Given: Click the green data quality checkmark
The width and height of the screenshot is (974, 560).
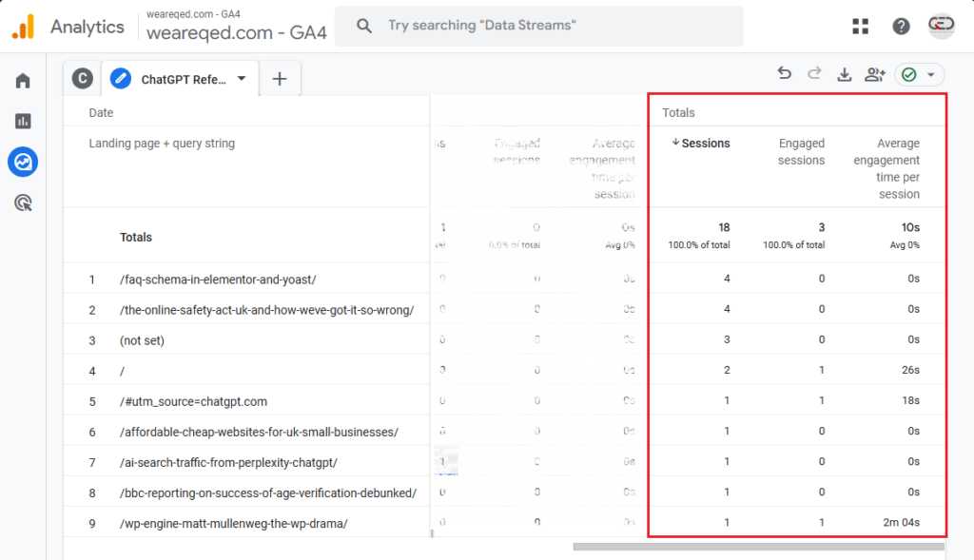Looking at the screenshot, I should point(908,74).
